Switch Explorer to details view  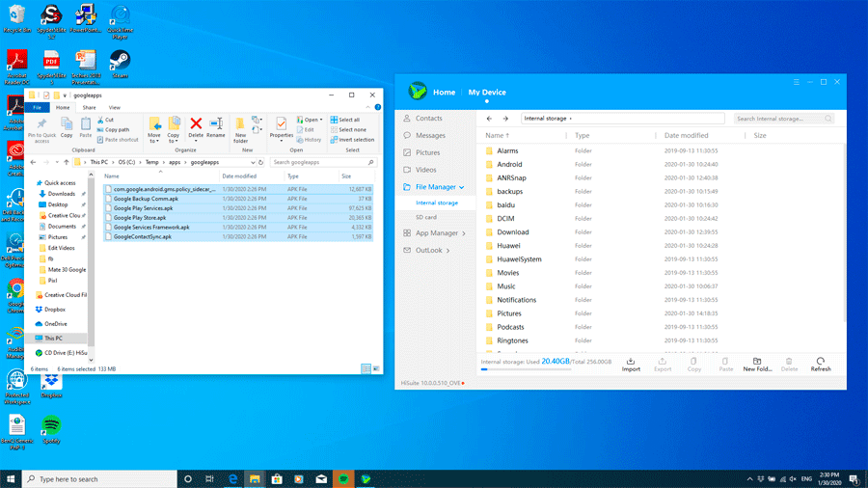tap(366, 369)
